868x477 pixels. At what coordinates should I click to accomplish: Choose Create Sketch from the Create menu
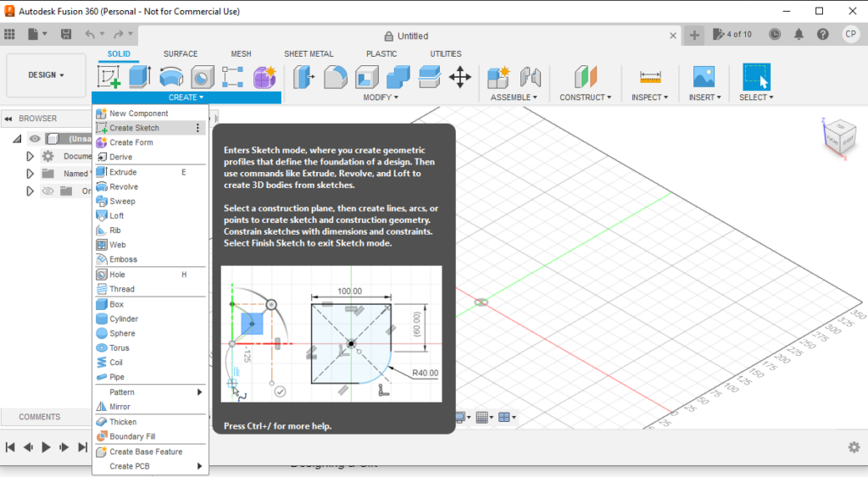[134, 128]
